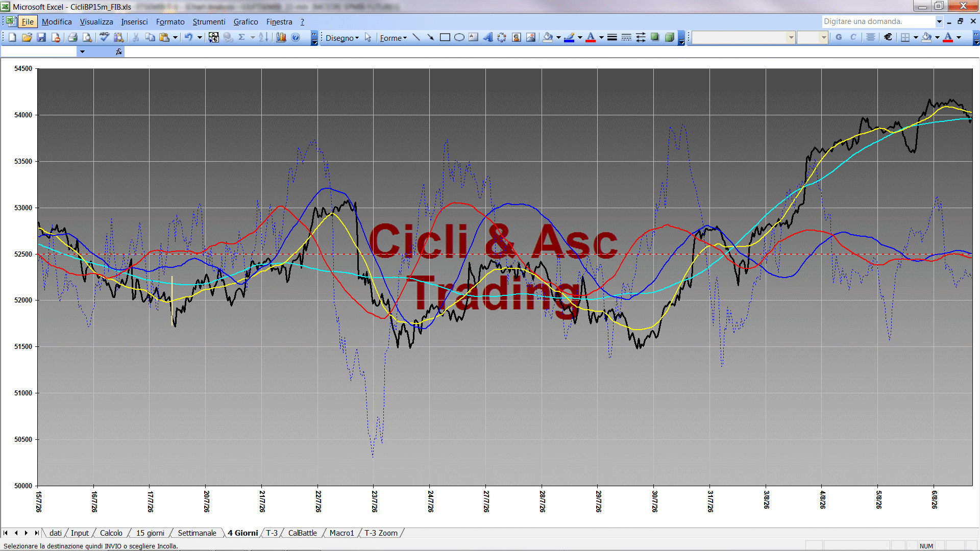Click the Dash Style icon
The image size is (980, 551).
[626, 37]
